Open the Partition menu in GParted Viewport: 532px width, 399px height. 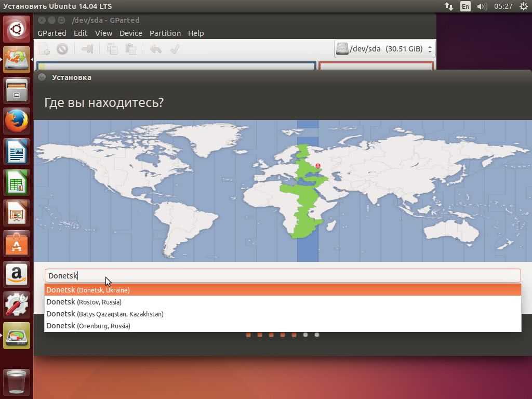coord(165,33)
